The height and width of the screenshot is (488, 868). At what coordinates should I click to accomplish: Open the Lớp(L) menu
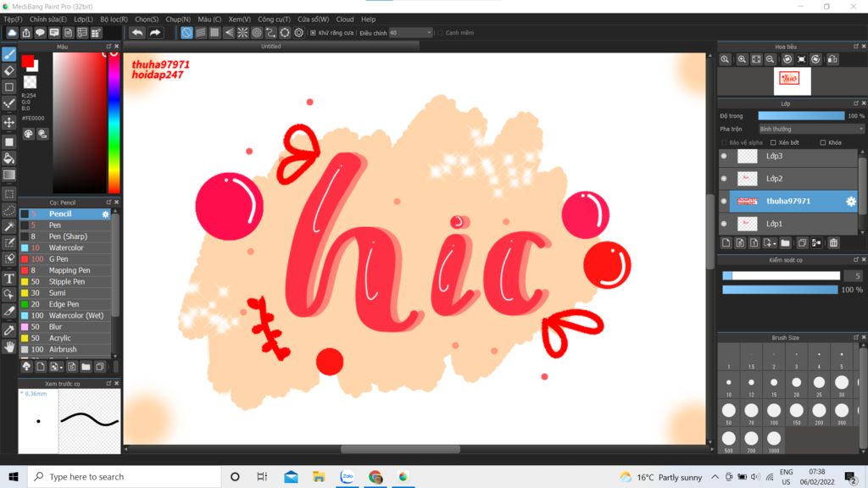[84, 19]
